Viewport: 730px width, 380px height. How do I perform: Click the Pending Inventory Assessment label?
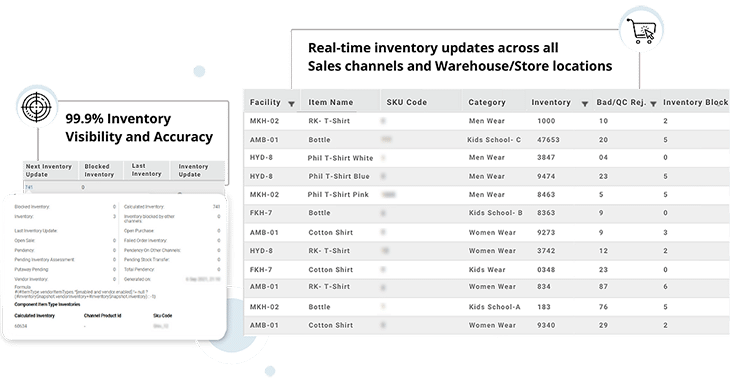click(45, 260)
